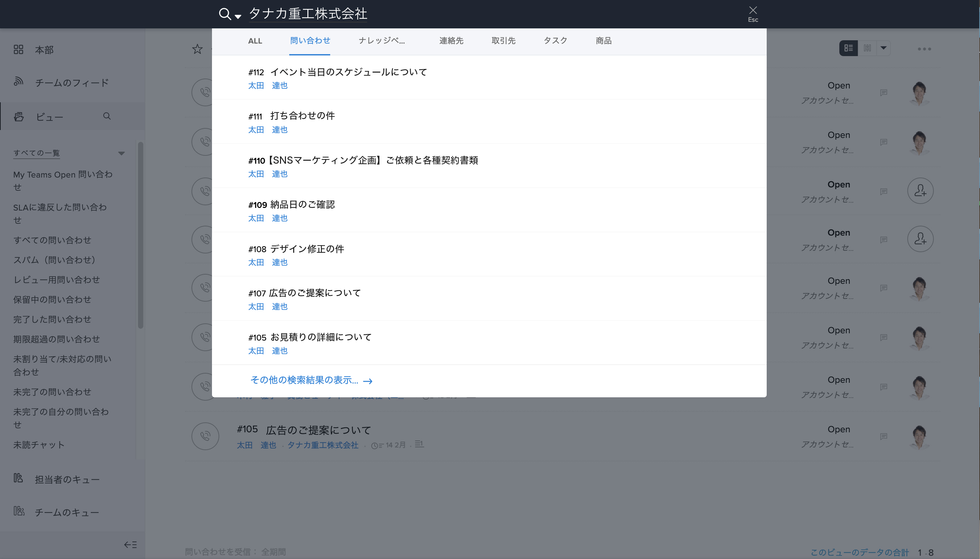Open the ナレッジベ... search tab
Image resolution: width=980 pixels, height=559 pixels.
pos(381,41)
